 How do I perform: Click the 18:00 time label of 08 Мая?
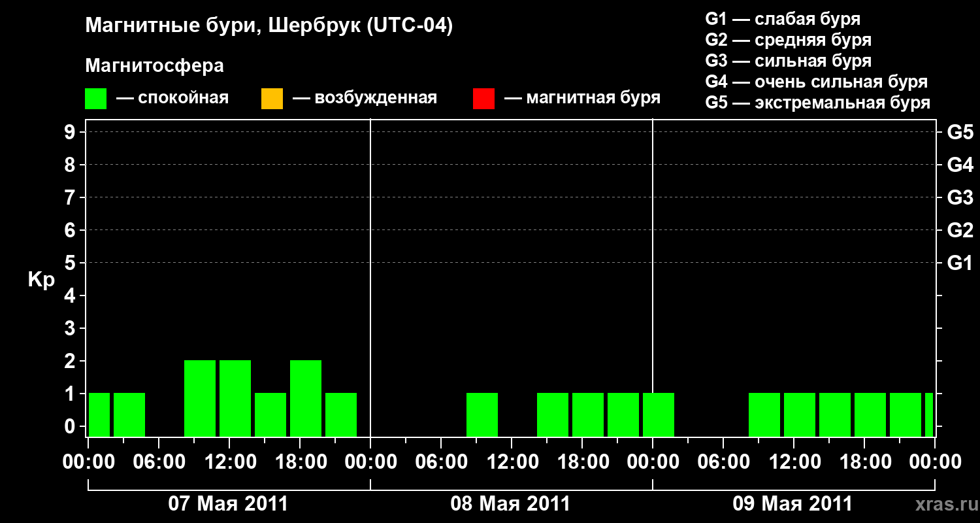(x=582, y=462)
